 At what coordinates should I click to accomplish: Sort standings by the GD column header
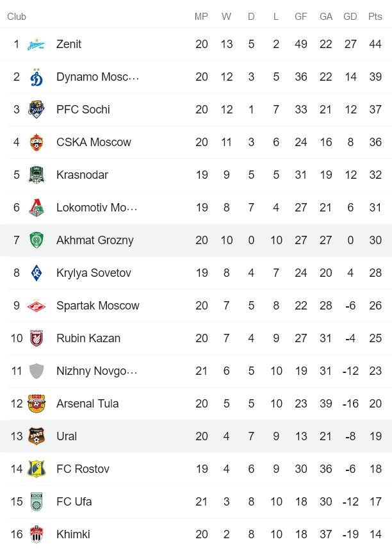click(x=350, y=17)
